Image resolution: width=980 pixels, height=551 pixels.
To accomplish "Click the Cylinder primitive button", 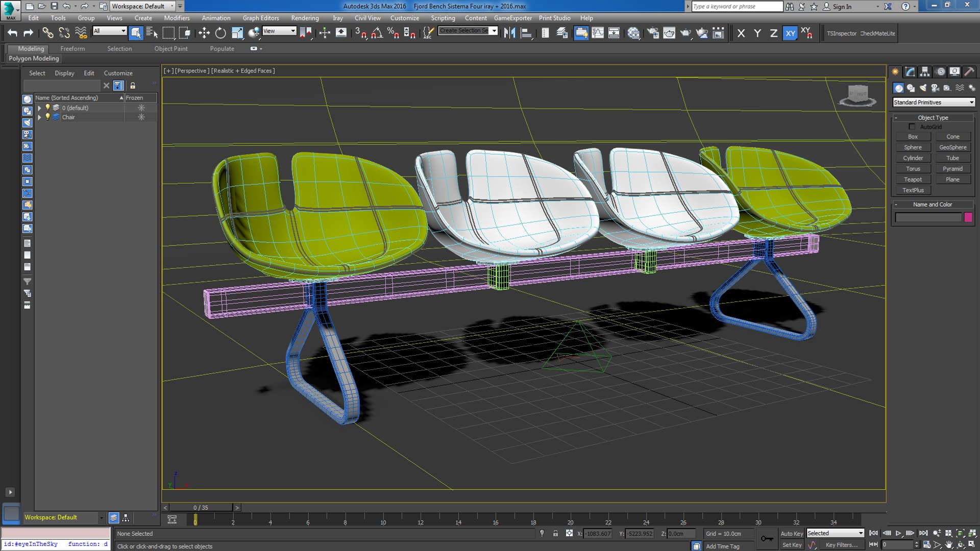I will 913,158.
